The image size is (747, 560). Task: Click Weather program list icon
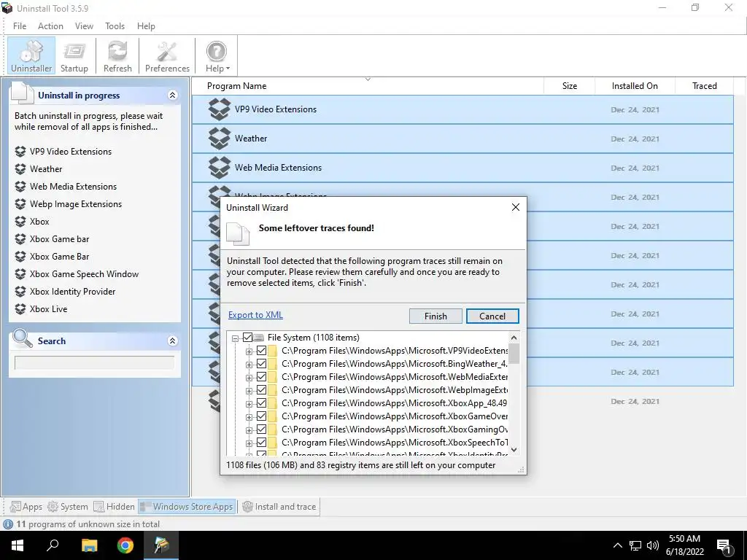tap(219, 139)
